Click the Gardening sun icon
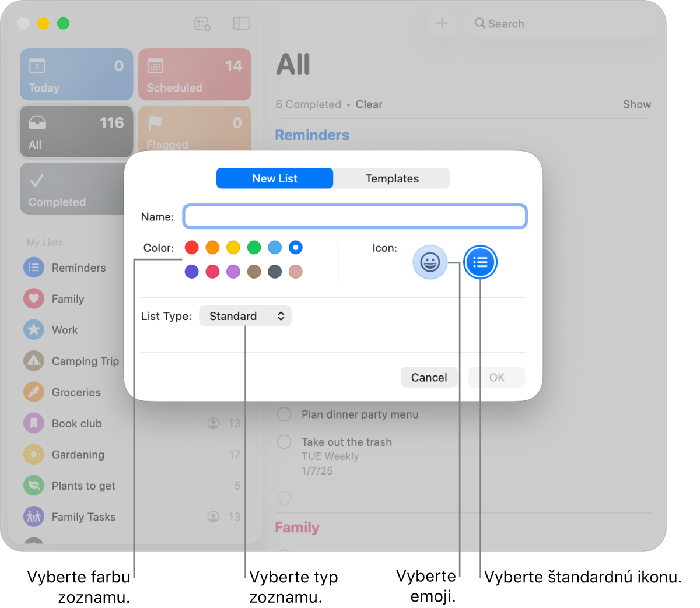This screenshot has width=700, height=608. (34, 455)
